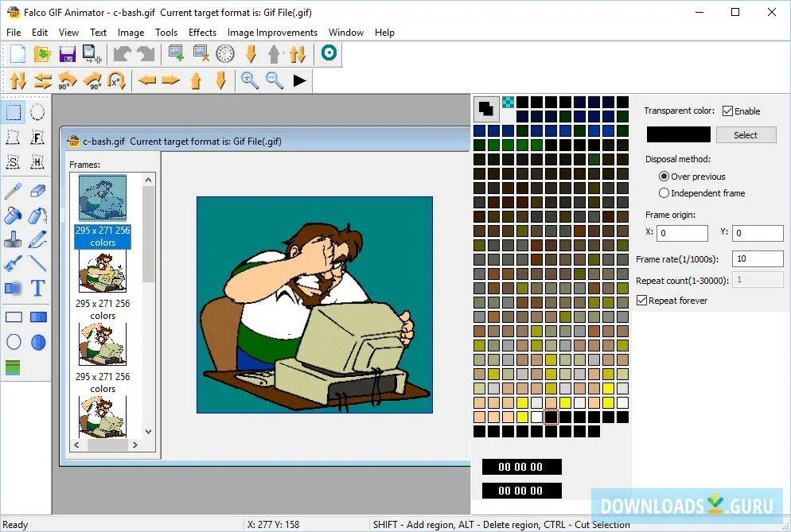
Task: Open the clock frame timing icon
Action: [x=225, y=53]
